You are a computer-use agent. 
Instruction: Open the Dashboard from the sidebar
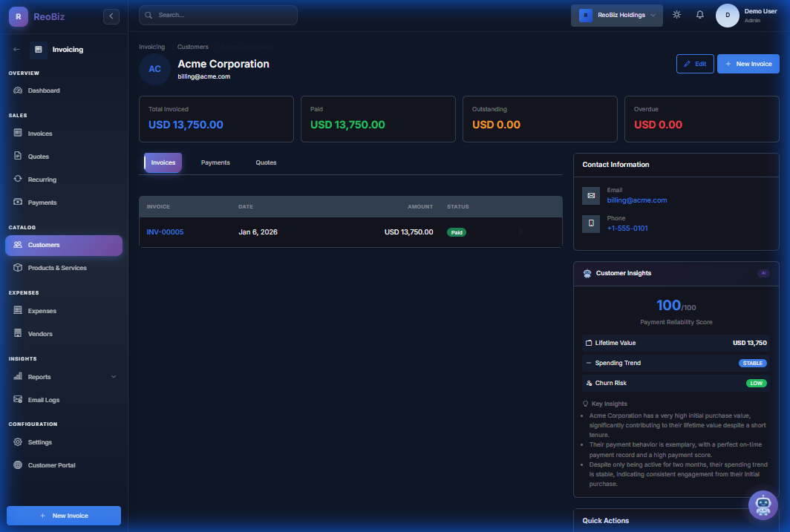(43, 90)
